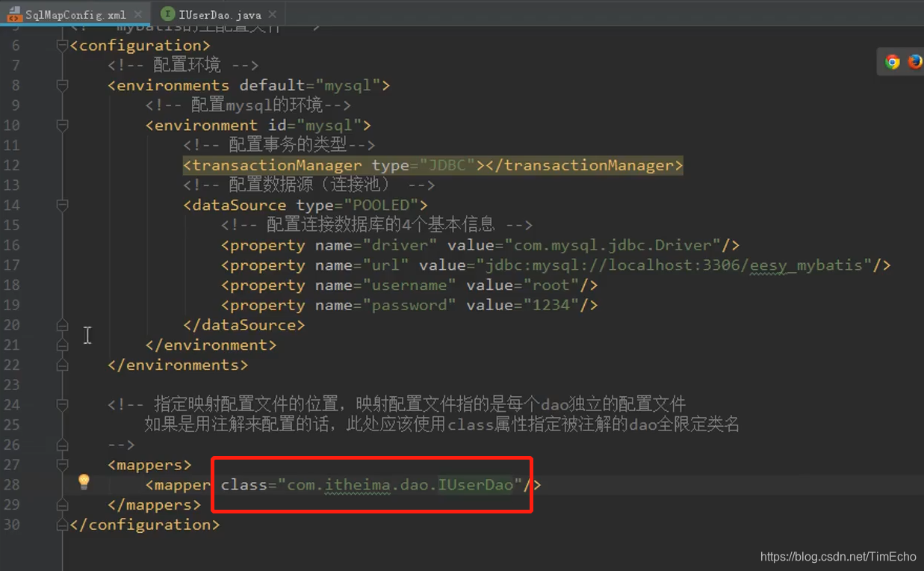The image size is (924, 571).
Task: Collapse fold marker at comment end line 26
Action: [x=62, y=445]
